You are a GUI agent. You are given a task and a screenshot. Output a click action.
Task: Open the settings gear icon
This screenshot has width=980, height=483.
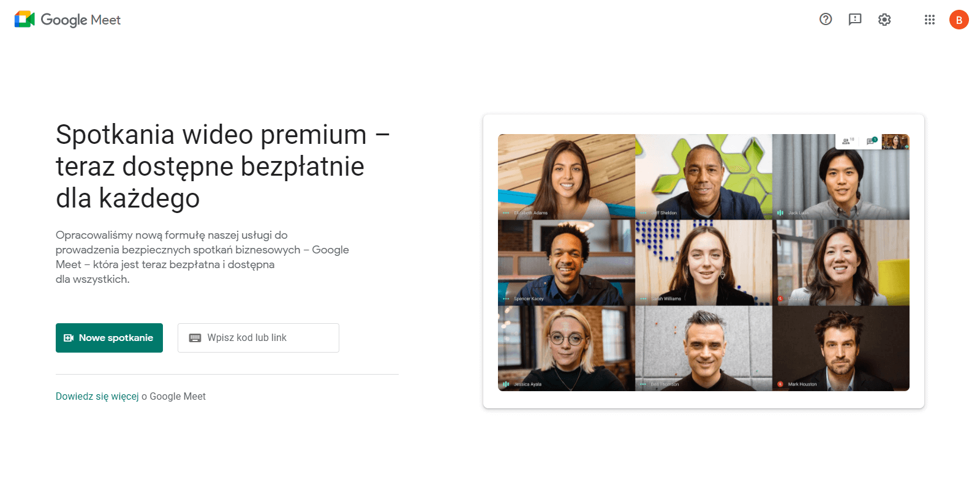pyautogui.click(x=884, y=20)
